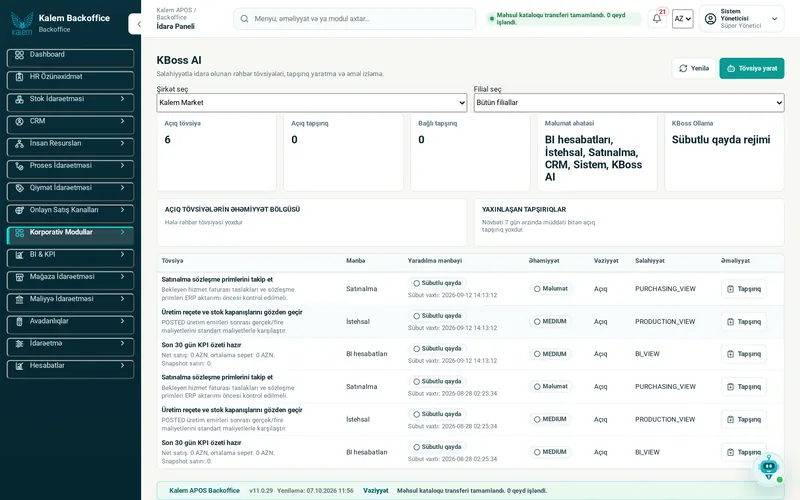Screen dimensions: 800x500
Task: Click the İdarəetmə sliders icon
Action: click(x=19, y=344)
